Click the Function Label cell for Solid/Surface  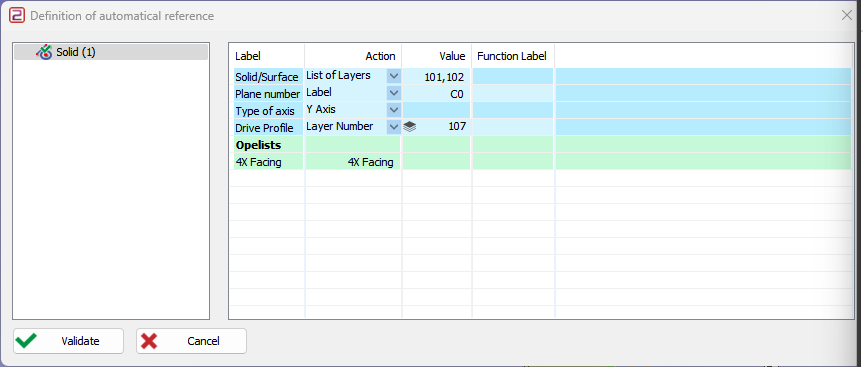513,76
